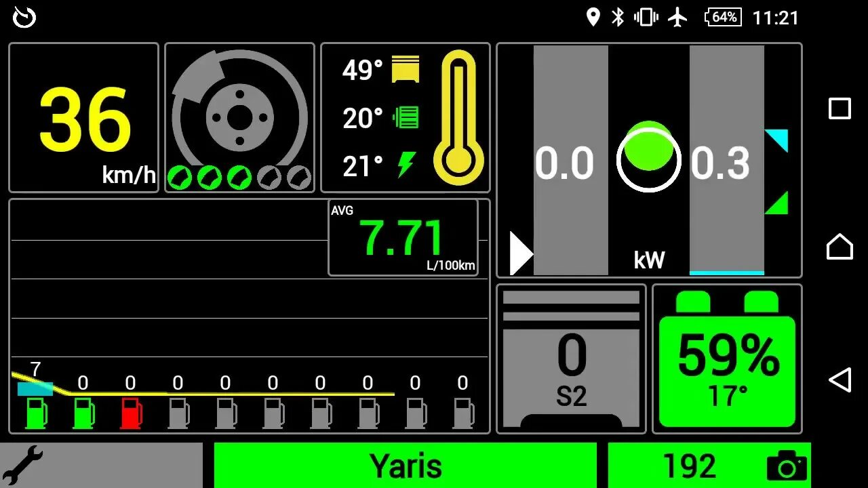Tap the yellow engine coolant icon
The height and width of the screenshot is (488, 868).
coord(406,69)
